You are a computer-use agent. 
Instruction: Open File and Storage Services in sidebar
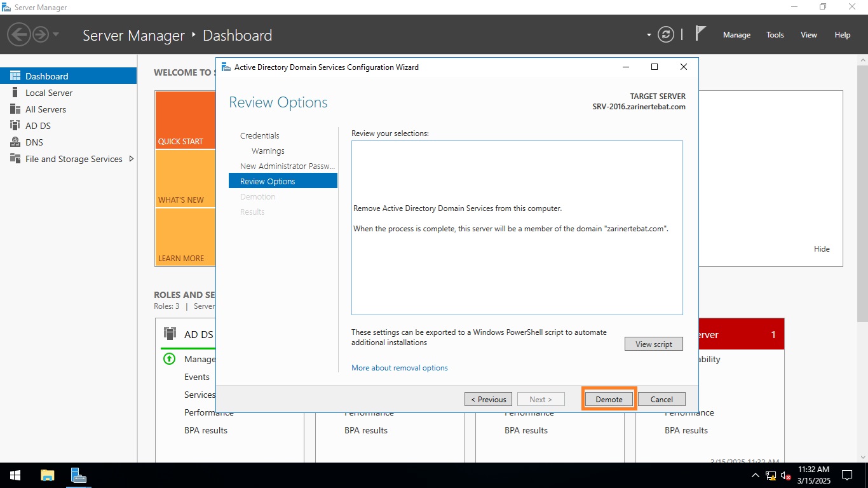pyautogui.click(x=68, y=158)
